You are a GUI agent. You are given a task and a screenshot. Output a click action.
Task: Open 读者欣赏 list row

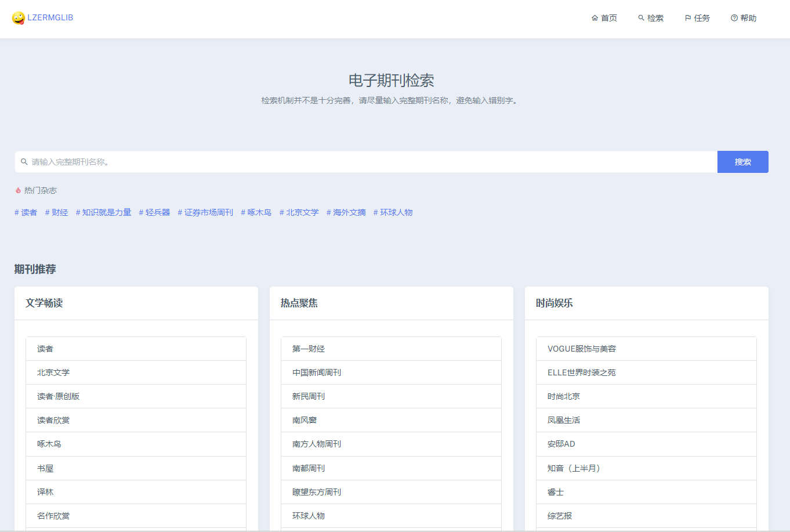tap(136, 420)
